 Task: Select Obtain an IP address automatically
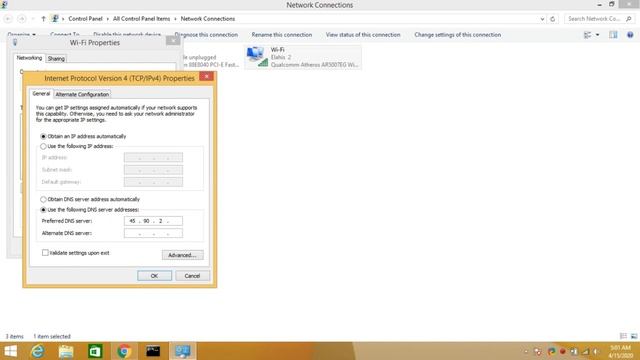tap(83, 136)
